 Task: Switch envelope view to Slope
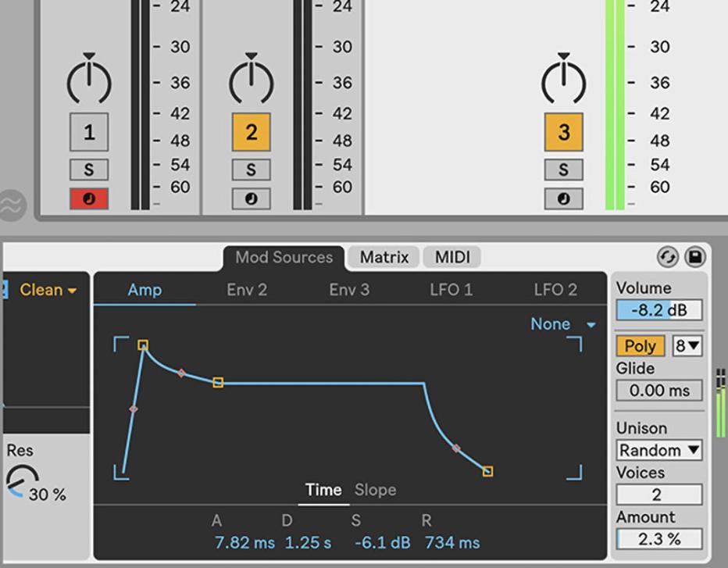click(375, 491)
